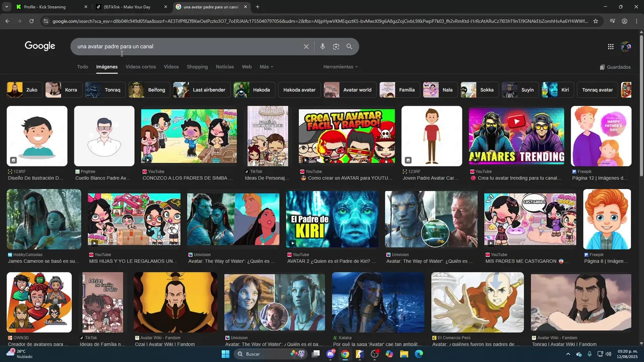
Task: Open Google Lens image search icon
Action: [x=336, y=47]
